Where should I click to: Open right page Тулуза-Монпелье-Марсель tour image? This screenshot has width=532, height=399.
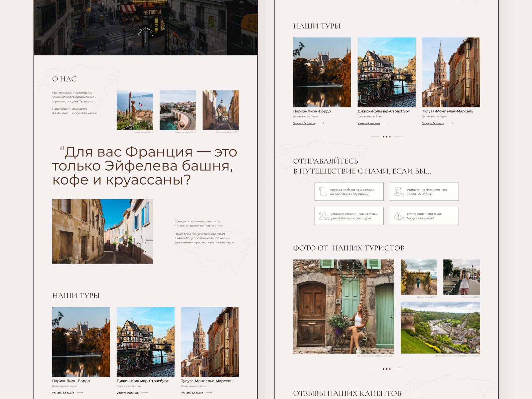tap(451, 72)
